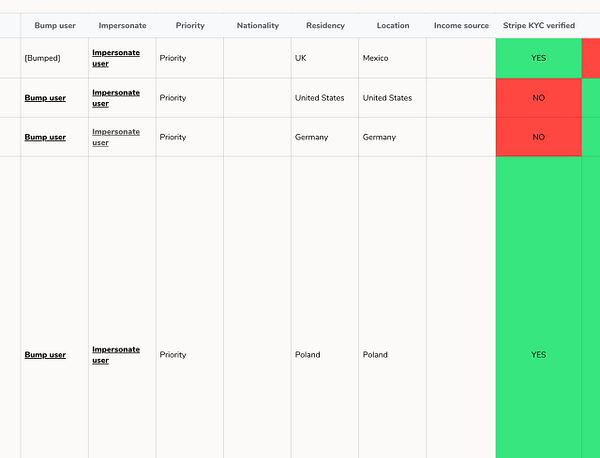This screenshot has width=600, height=458.
Task: Sort by Income source column header
Action: tap(461, 26)
